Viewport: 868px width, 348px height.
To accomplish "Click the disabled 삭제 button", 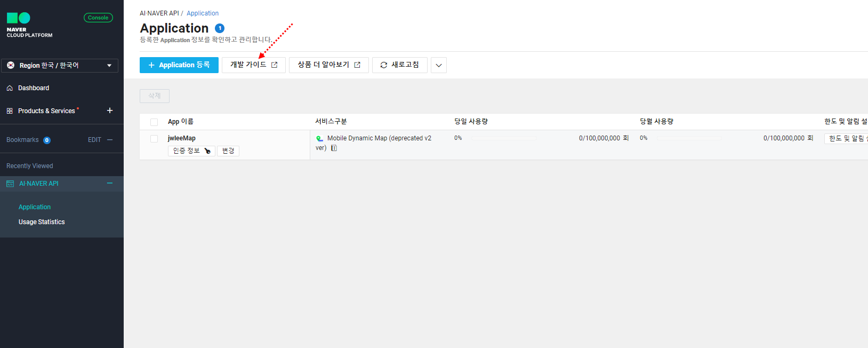I will (155, 96).
